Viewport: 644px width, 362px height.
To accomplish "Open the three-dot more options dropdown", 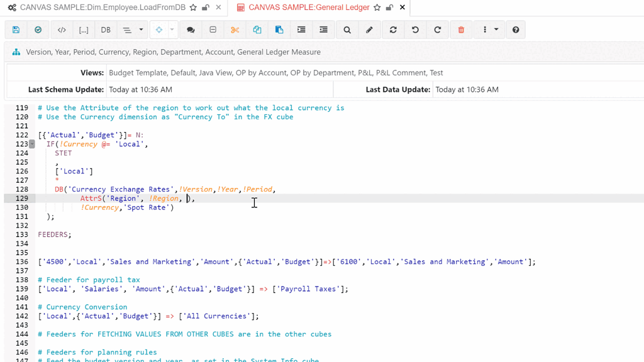I will (x=486, y=30).
